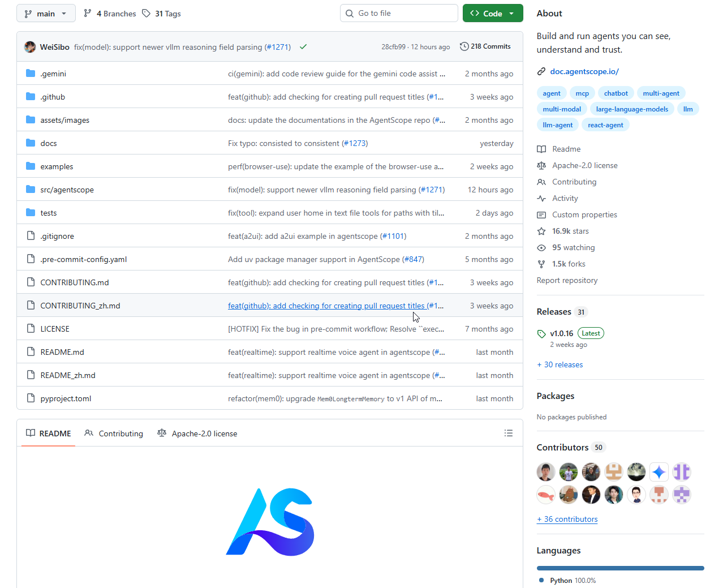Click the tests folder icon
Viewport: 710px width, 588px height.
[x=31, y=213]
